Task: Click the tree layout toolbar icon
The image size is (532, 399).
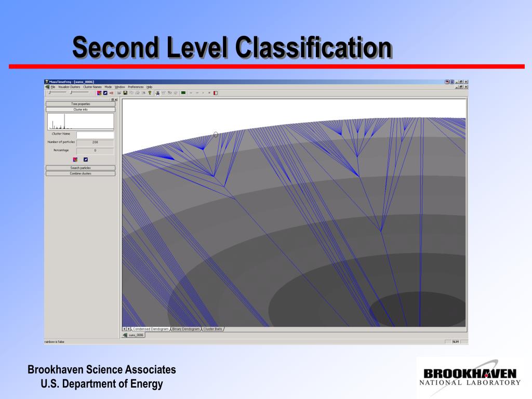Action: pos(158,94)
